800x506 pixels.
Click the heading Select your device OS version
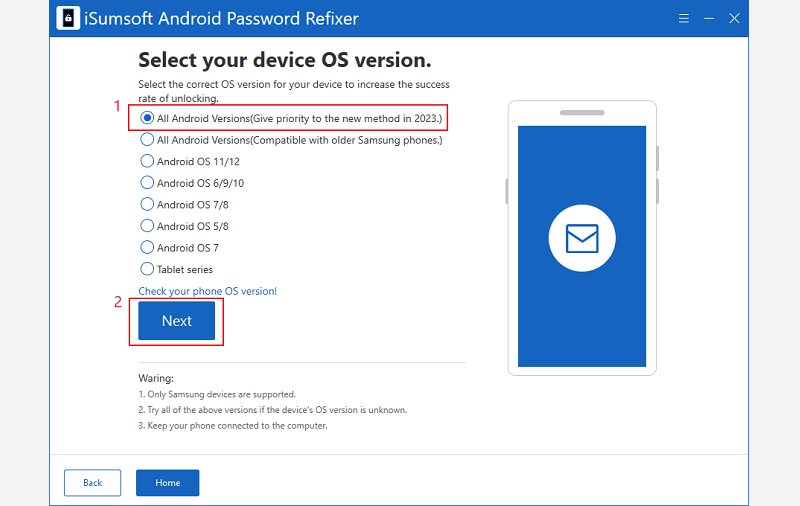coord(285,60)
